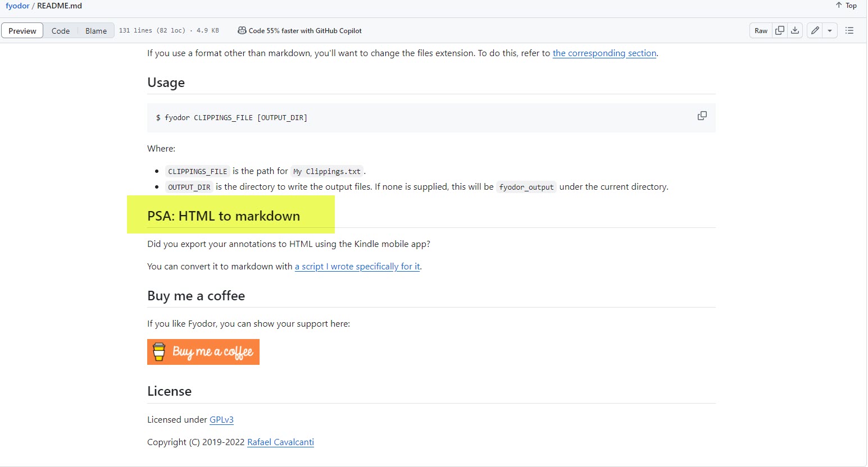
Task: Visit Rafael Cavalcanti's profile link
Action: (280, 442)
